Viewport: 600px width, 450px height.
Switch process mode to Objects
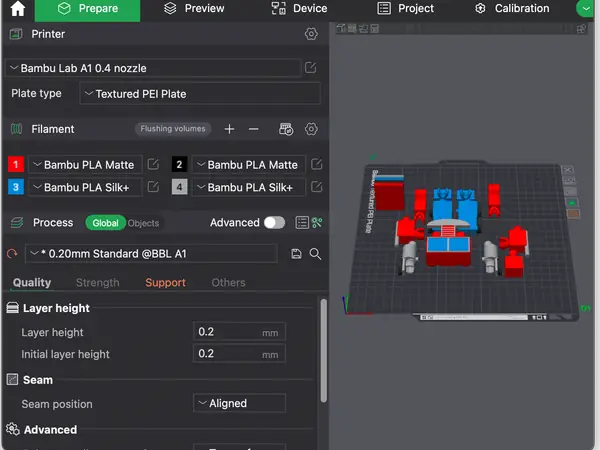pyautogui.click(x=143, y=223)
